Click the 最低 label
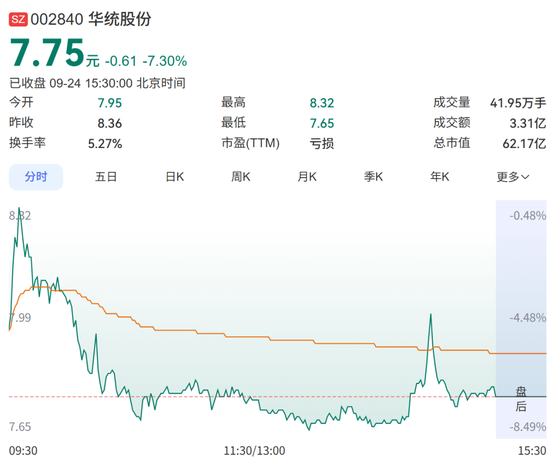550x464 pixels. (234, 123)
